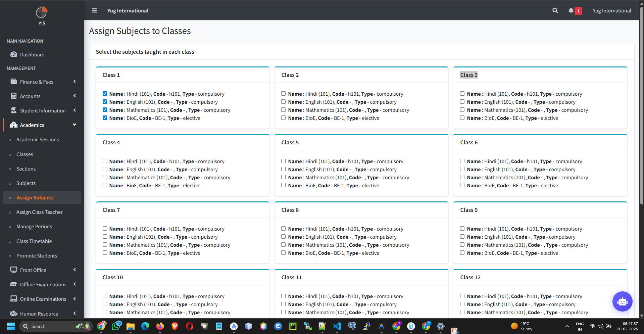Expand the Accounts menu chevron

click(74, 96)
